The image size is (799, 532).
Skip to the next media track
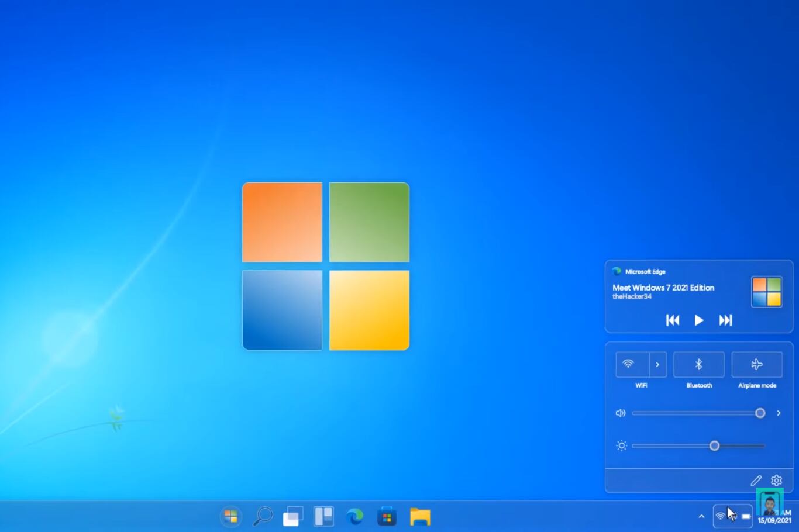pos(725,320)
